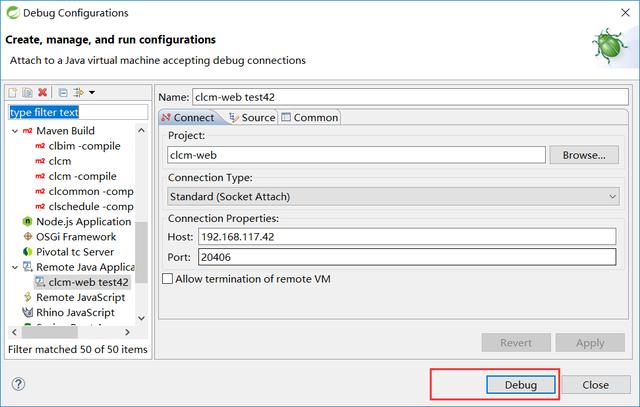
Task: Click the Help question mark icon
Action: click(x=17, y=384)
